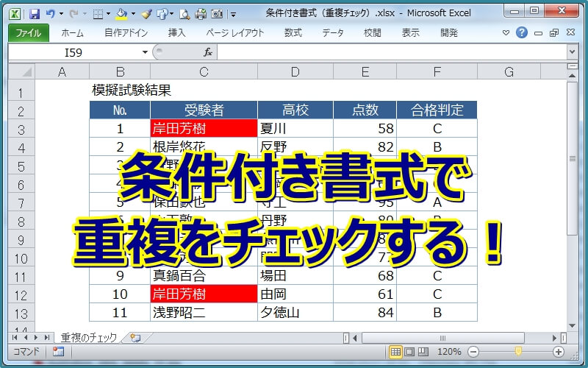Image resolution: width=588 pixels, height=368 pixels.
Task: Click the vertical scrollbar down arrow
Action: [x=573, y=325]
